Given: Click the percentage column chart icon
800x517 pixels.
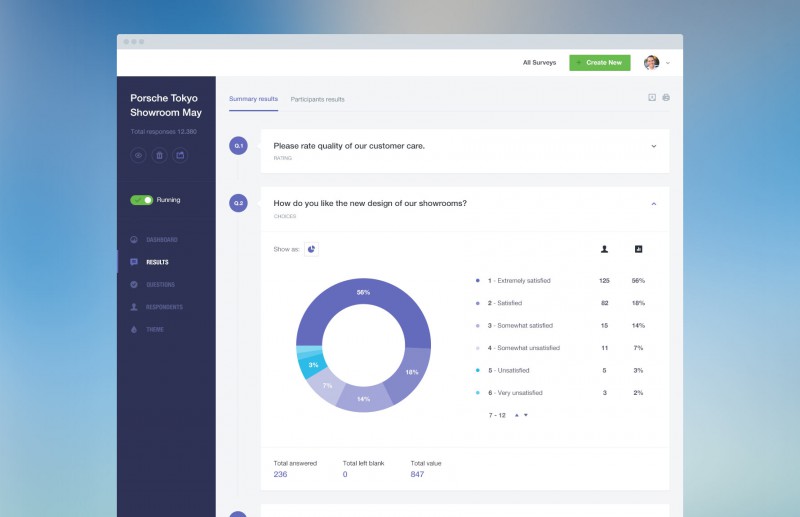Looking at the screenshot, I should (638, 249).
